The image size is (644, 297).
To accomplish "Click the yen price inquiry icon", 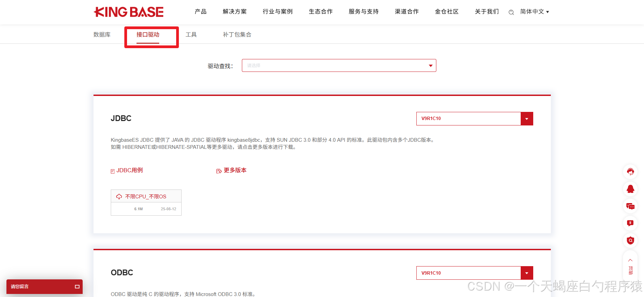I will tap(630, 223).
